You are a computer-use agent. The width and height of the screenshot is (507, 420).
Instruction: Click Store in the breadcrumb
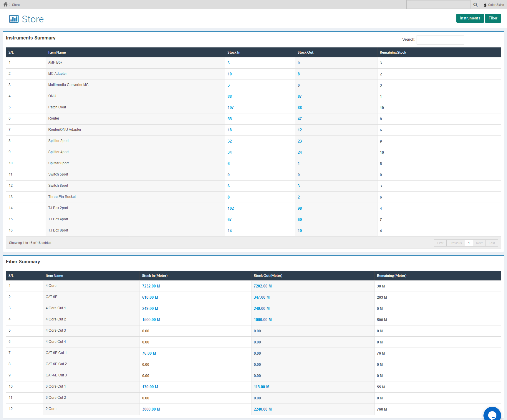coord(16,5)
